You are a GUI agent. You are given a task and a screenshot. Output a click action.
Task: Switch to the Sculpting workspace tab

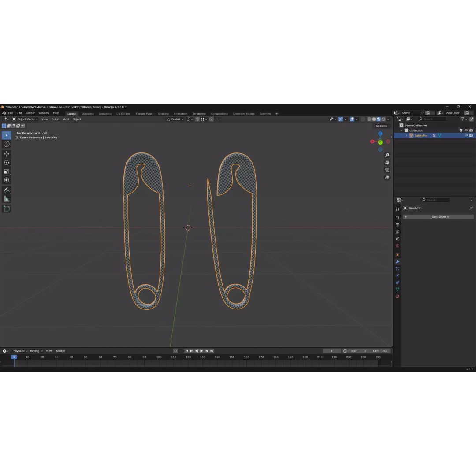pyautogui.click(x=105, y=114)
